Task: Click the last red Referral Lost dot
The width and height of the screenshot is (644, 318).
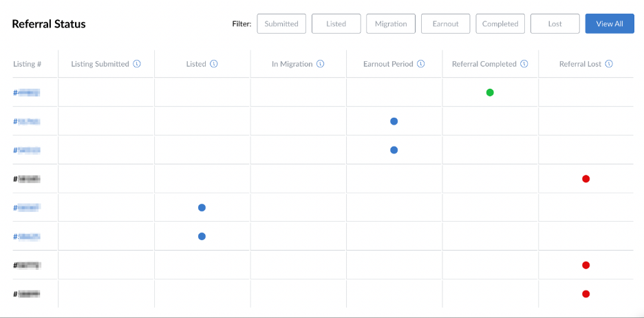Action: [586, 294]
